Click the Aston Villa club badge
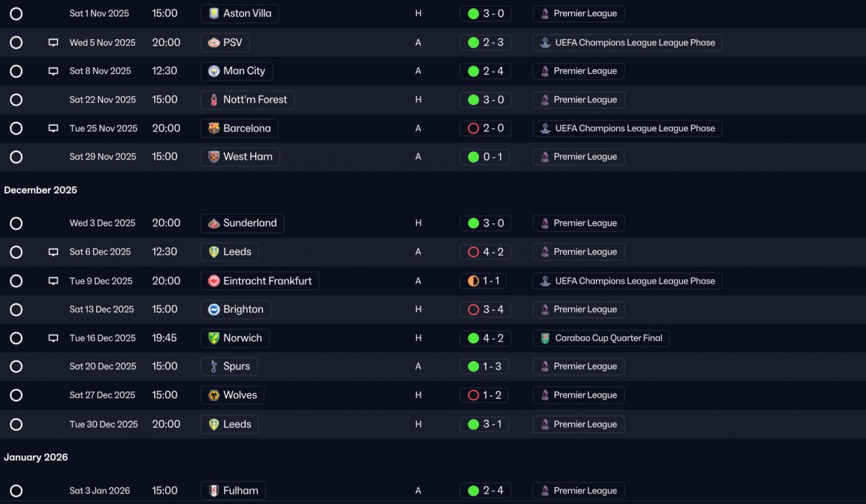Viewport: 866px width, 504px height. (x=214, y=14)
